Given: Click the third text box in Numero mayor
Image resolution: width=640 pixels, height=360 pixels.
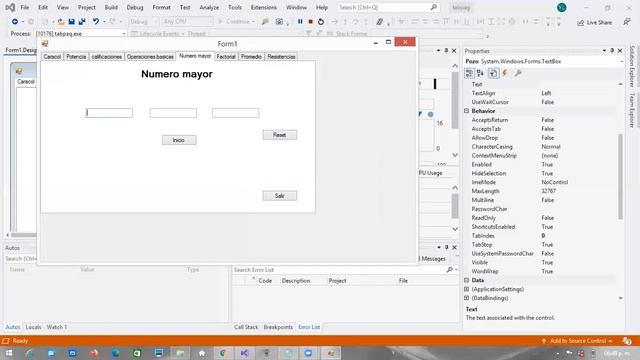Looking at the screenshot, I should click(236, 113).
